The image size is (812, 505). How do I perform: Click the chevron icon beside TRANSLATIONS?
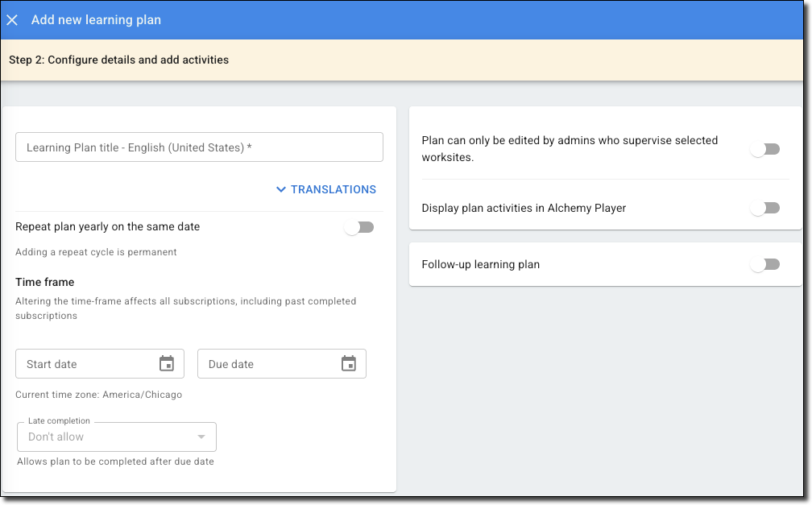click(281, 189)
